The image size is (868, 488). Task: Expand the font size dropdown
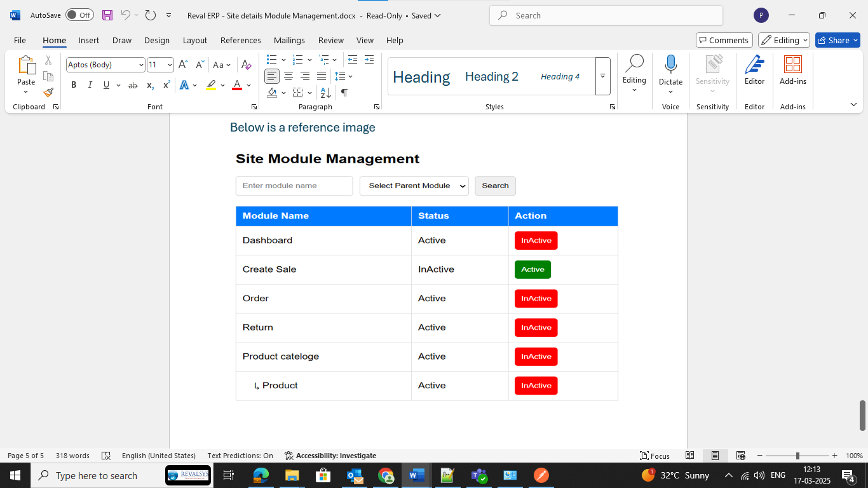(170, 65)
